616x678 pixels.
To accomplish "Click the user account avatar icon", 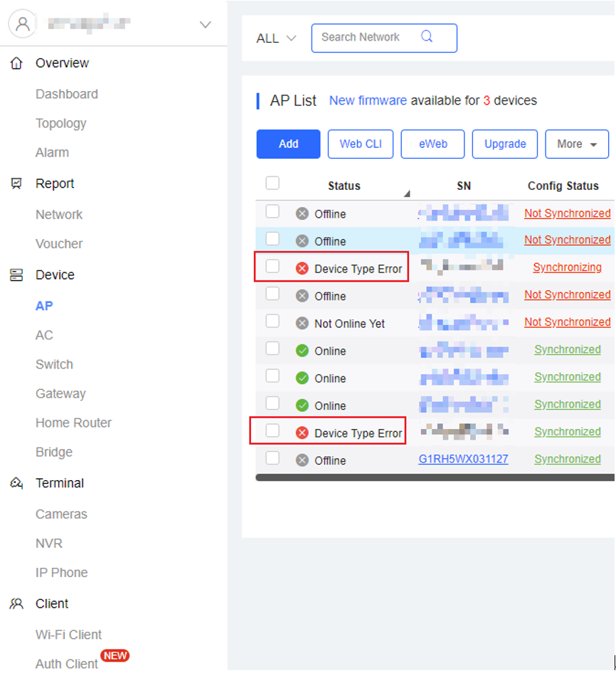I will click(x=23, y=23).
